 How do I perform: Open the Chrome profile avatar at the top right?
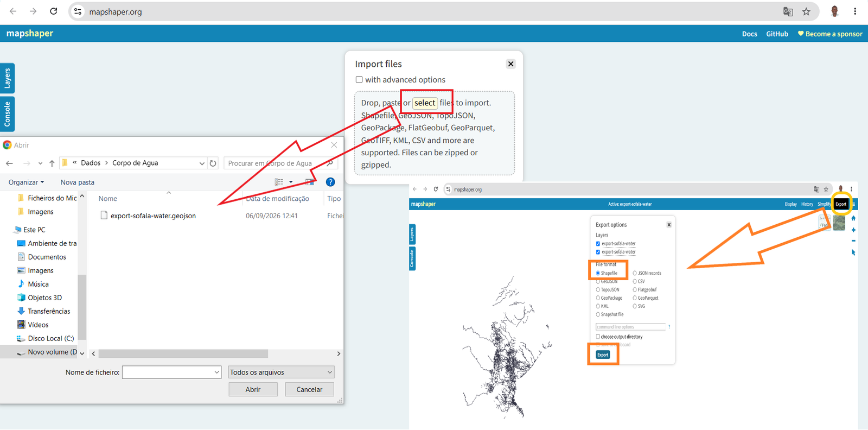(x=834, y=11)
